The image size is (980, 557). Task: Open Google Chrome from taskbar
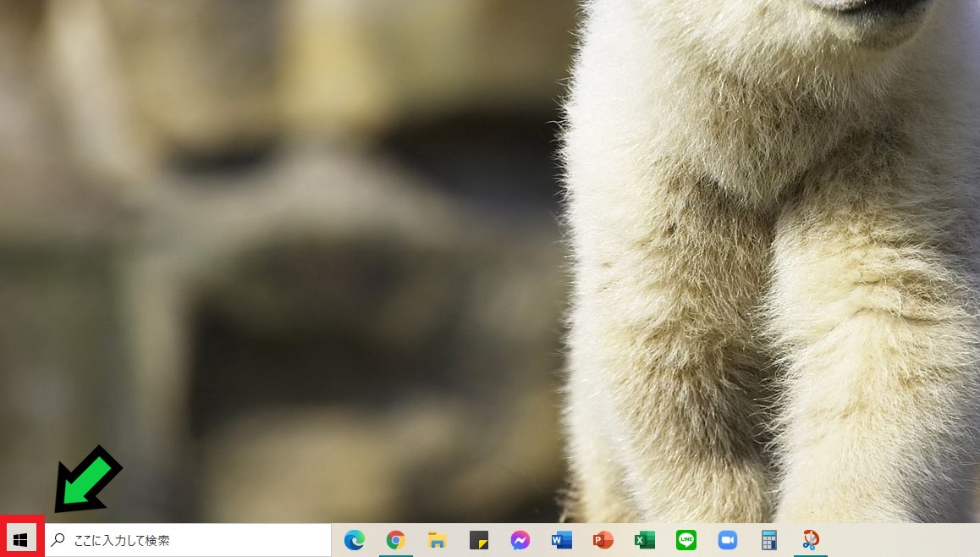point(395,539)
